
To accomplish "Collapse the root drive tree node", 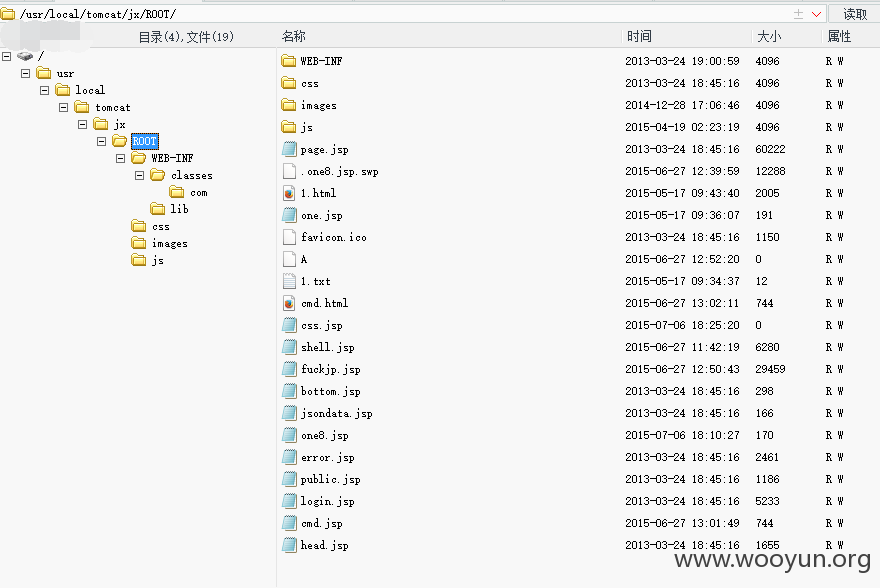I will tap(7, 56).
